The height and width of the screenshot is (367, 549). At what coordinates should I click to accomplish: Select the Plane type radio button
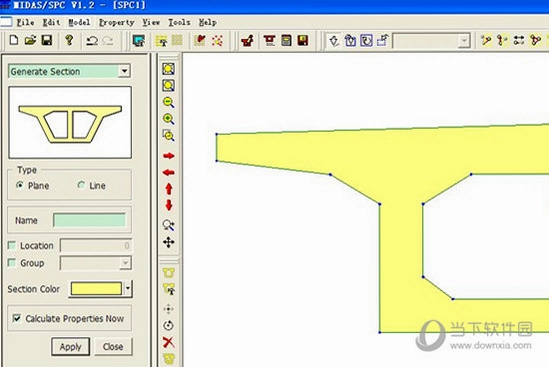(x=20, y=185)
